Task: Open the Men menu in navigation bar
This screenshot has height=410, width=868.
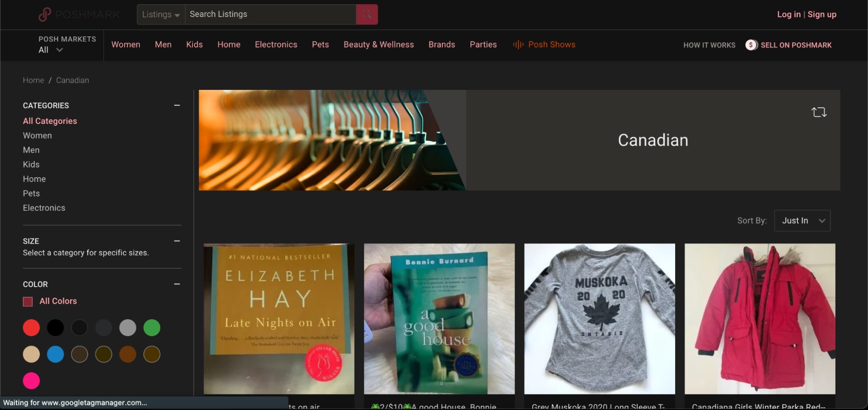Action: 163,44
